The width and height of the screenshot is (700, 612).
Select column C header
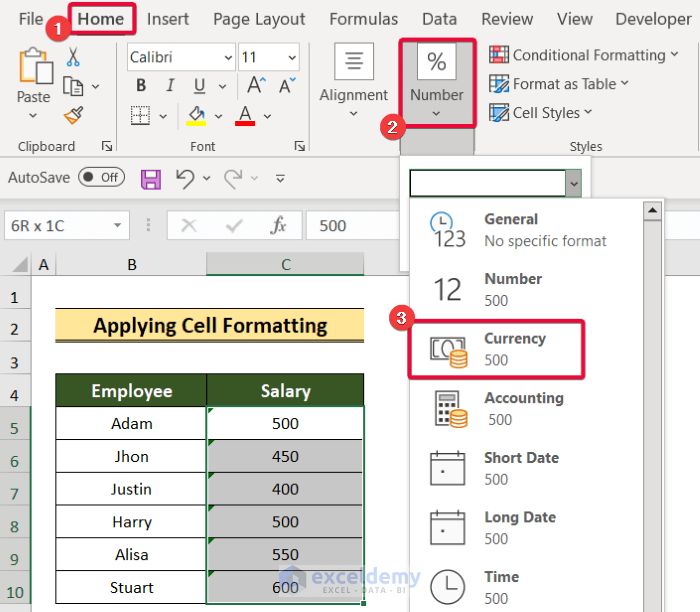285,264
